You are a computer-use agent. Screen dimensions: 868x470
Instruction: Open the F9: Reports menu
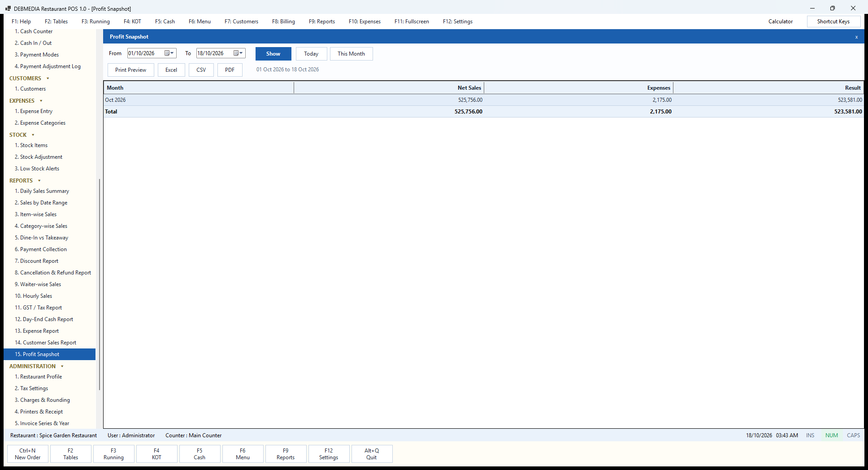322,22
